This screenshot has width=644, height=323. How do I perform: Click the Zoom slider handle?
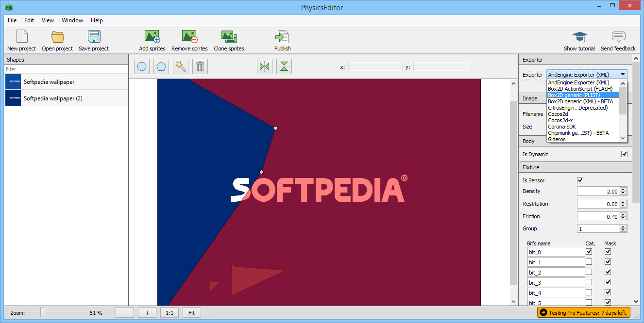tap(43, 313)
